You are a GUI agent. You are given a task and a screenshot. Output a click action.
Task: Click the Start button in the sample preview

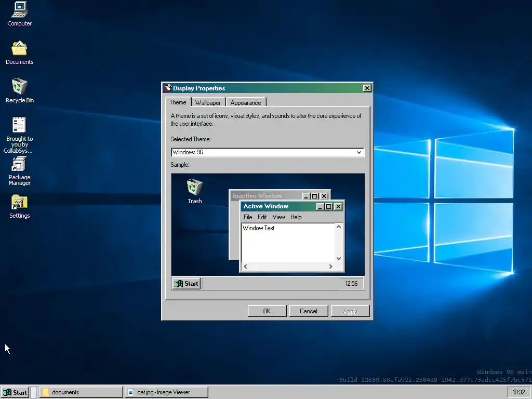187,284
